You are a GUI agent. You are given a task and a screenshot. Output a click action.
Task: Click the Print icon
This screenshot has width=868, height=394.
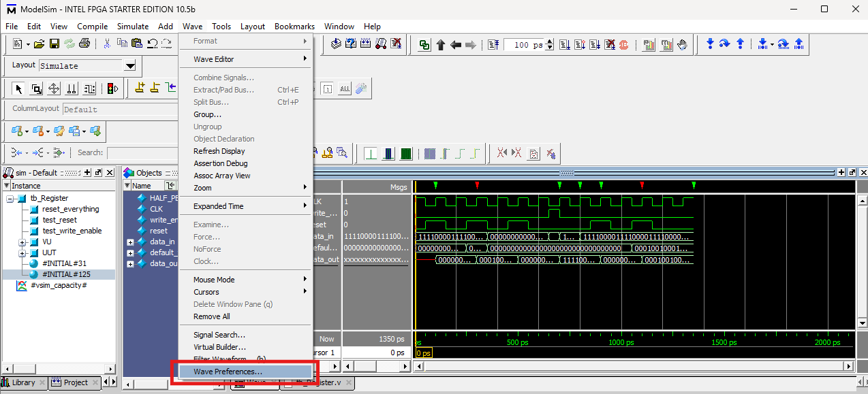click(x=84, y=44)
